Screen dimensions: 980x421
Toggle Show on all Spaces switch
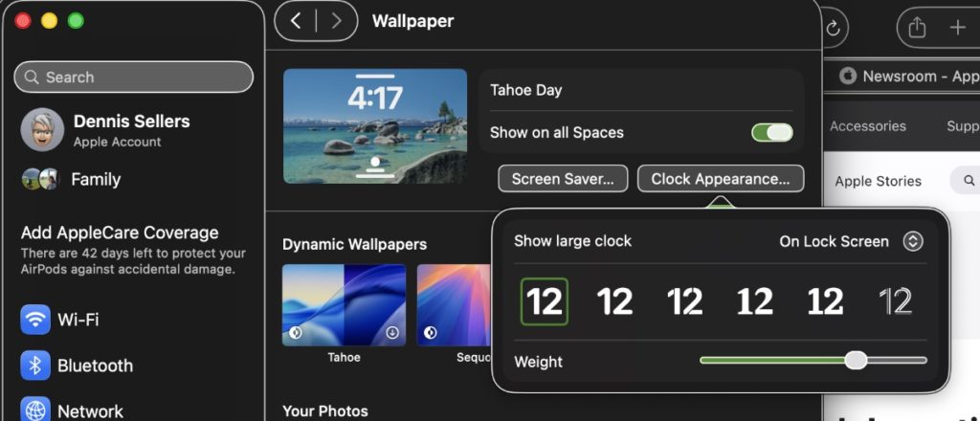coord(772,132)
